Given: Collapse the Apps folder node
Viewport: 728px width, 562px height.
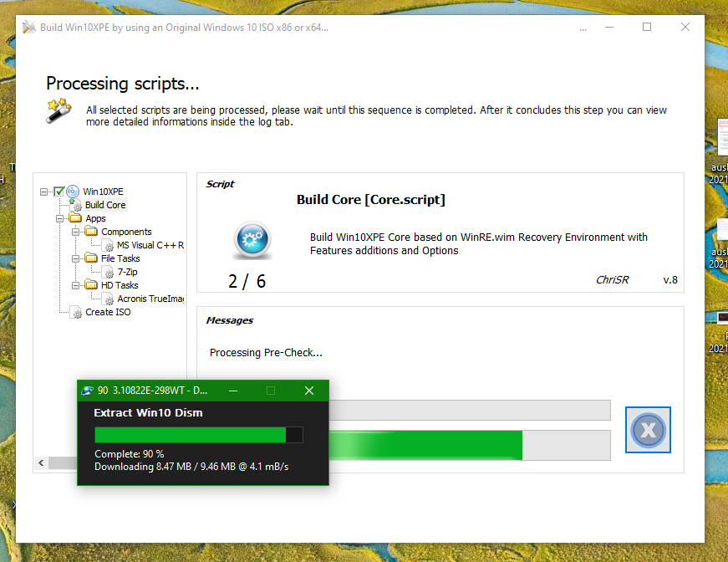Looking at the screenshot, I should 59,218.
